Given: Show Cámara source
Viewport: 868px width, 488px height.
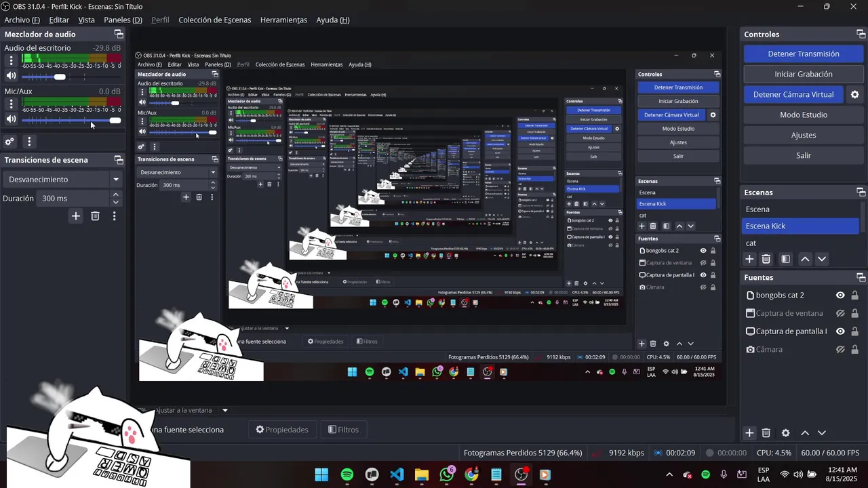Looking at the screenshot, I should (840, 349).
